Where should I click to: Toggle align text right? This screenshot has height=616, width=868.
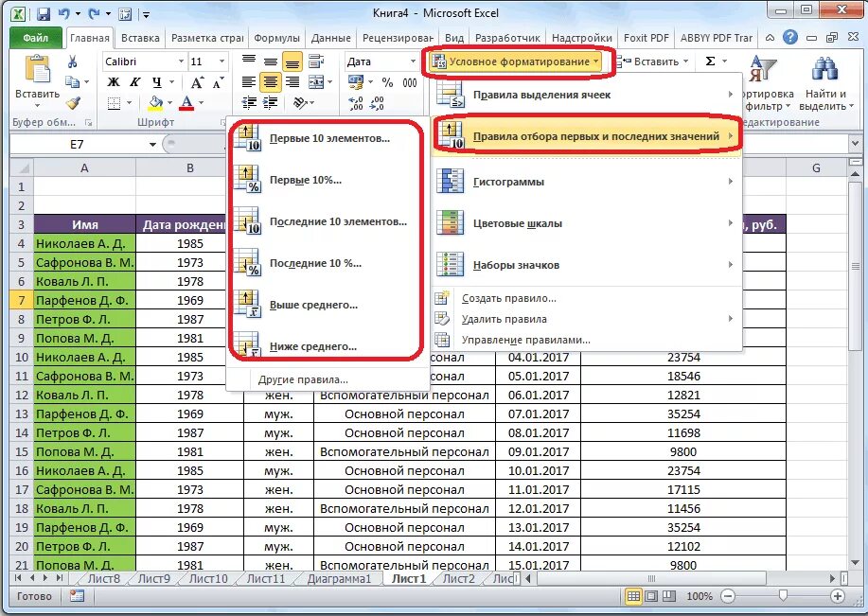coord(292,82)
